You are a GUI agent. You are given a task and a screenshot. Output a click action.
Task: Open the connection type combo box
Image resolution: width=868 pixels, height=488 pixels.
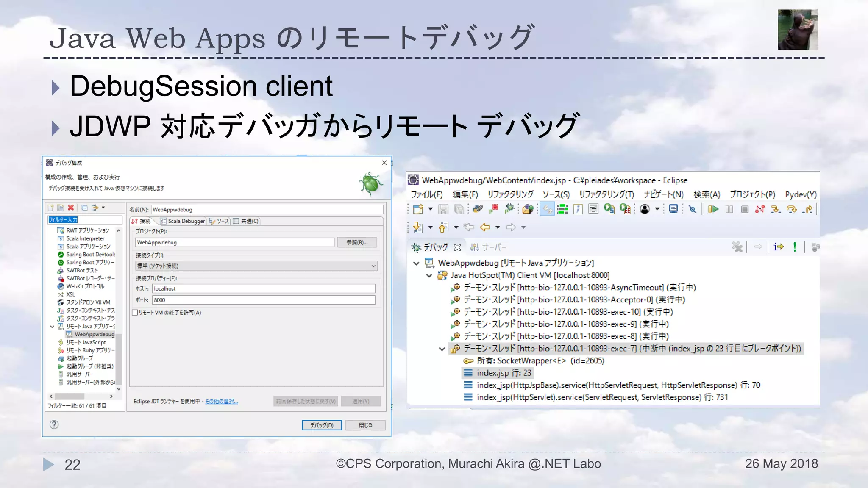[256, 266]
